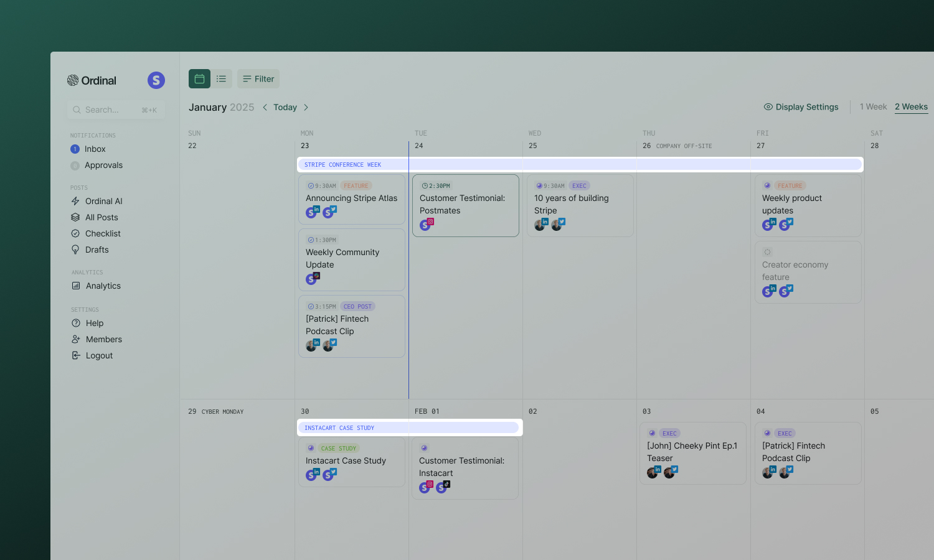Image resolution: width=934 pixels, height=560 pixels.
Task: Click the Ordinal logo
Action: point(92,80)
